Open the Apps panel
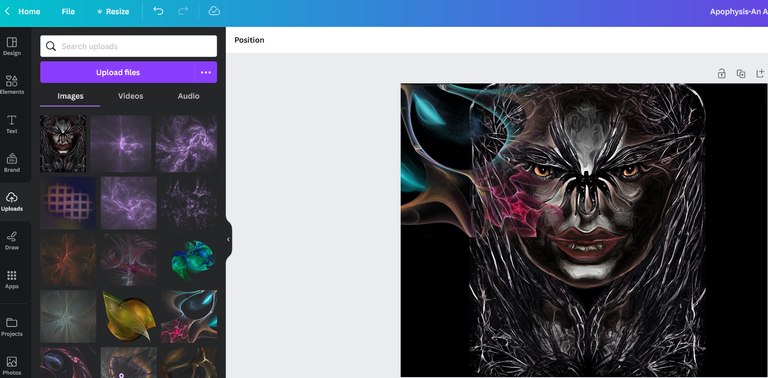768x378 pixels. click(12, 279)
